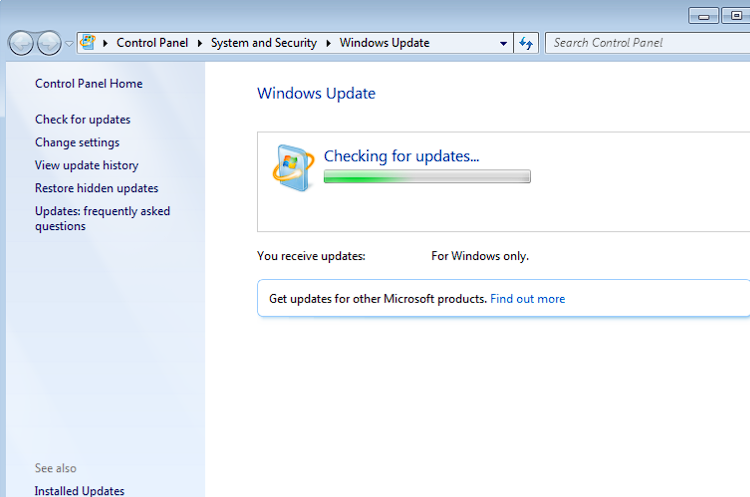Open Updates: frequently asked questions
The width and height of the screenshot is (750, 497).
102,219
